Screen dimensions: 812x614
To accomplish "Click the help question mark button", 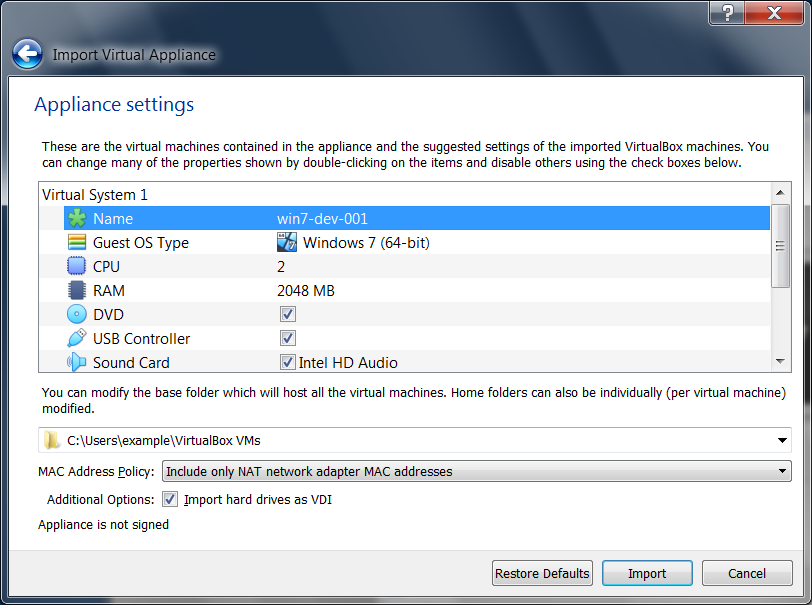I will pyautogui.click(x=727, y=12).
